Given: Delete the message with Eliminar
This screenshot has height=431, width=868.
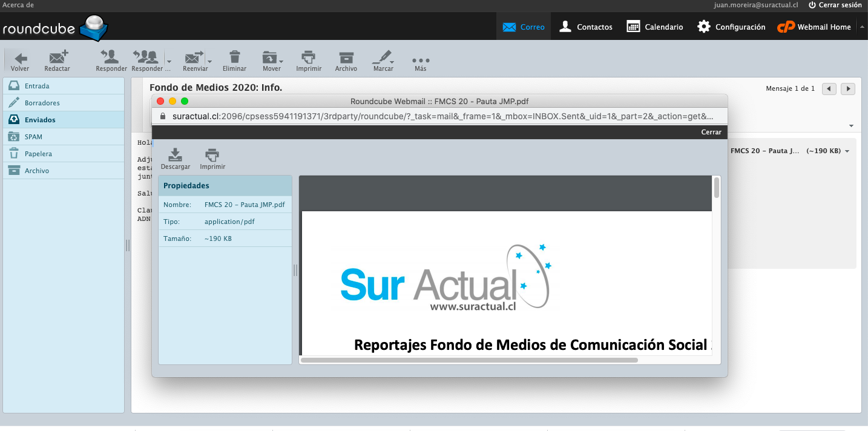Looking at the screenshot, I should 234,61.
